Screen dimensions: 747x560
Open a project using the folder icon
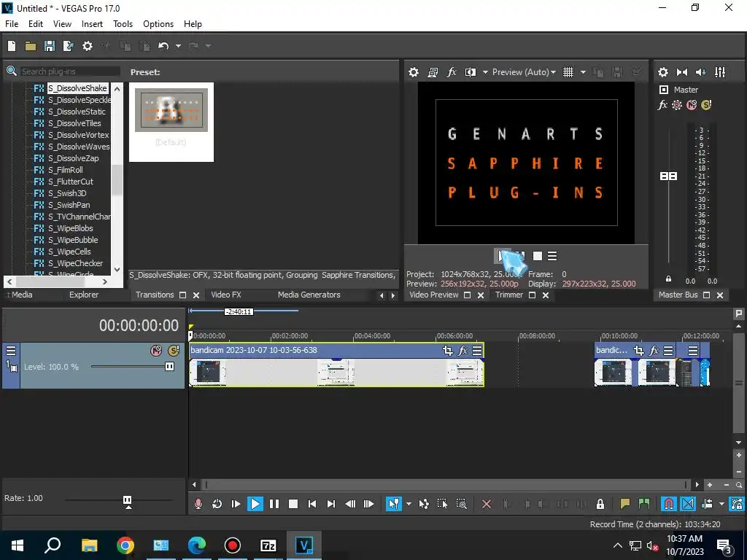click(x=31, y=46)
